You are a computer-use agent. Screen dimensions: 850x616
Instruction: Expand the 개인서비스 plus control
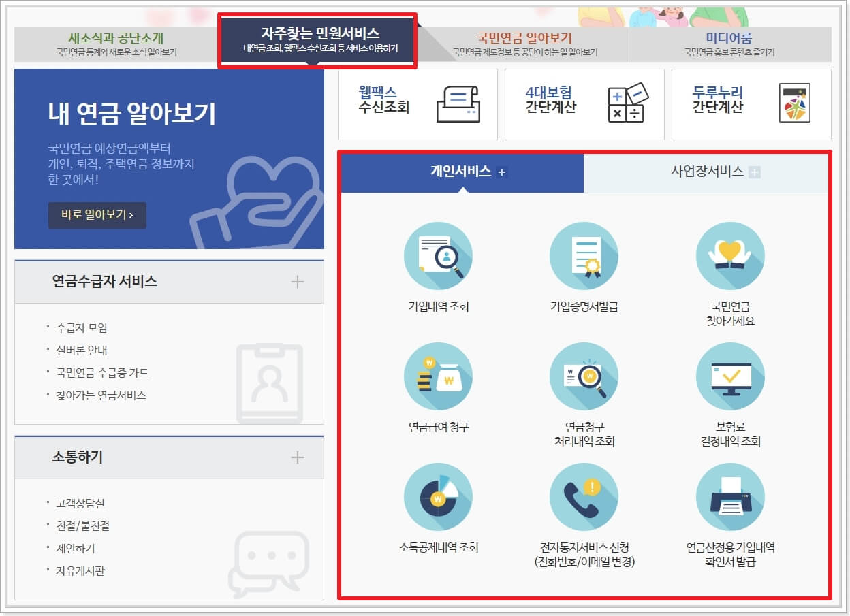coord(504,172)
